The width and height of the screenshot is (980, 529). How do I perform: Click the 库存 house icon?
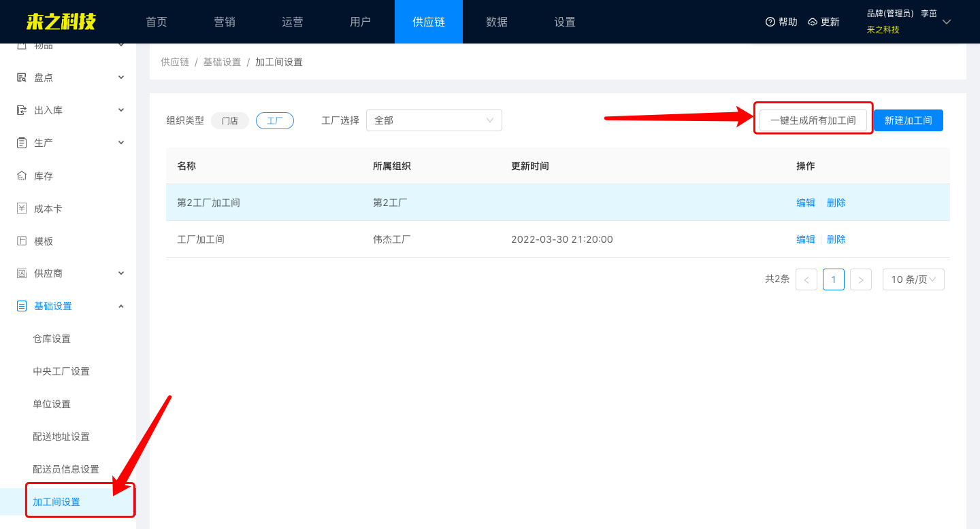coord(22,176)
